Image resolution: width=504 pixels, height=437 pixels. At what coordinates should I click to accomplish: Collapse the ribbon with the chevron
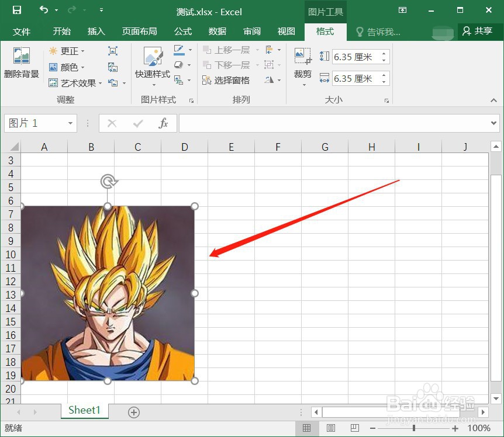coord(493,100)
